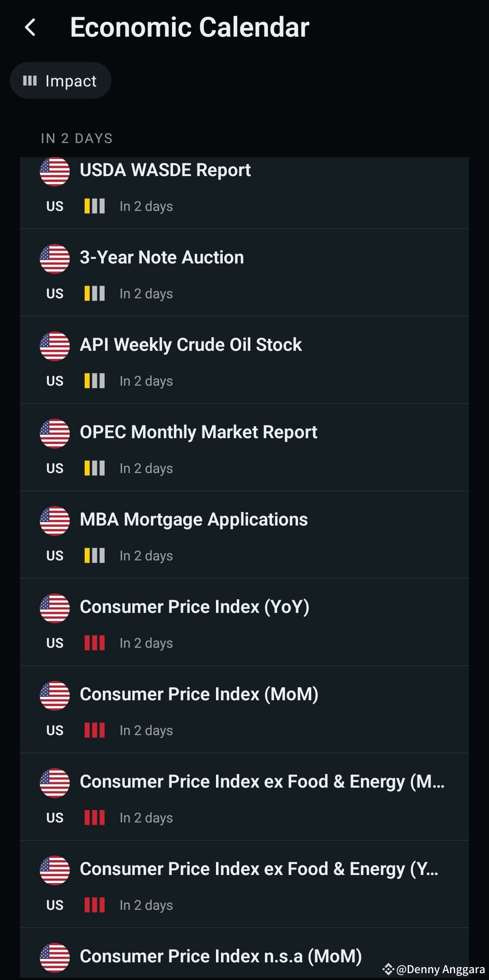Image resolution: width=489 pixels, height=980 pixels.
Task: Select API Weekly Crude Oil Stock entry
Action: pos(244,360)
